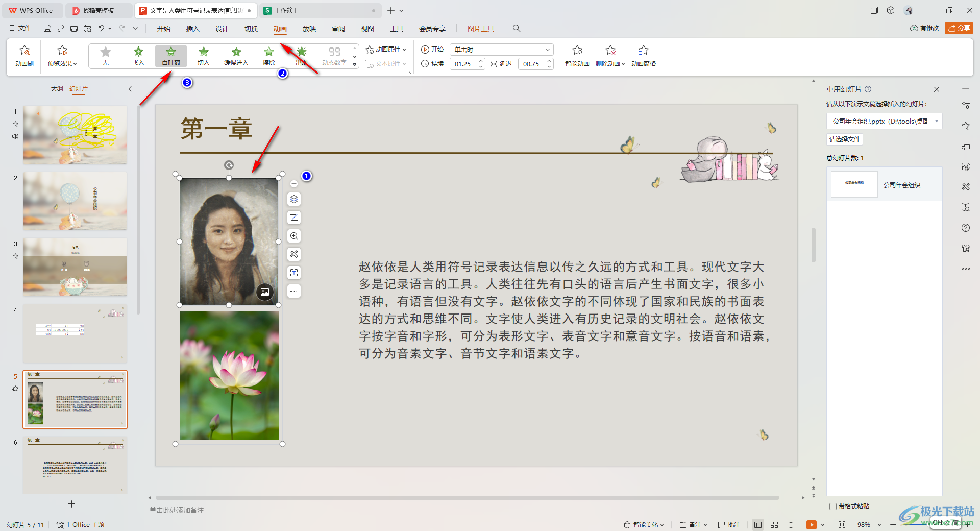
Task: Apply the Fly In (飞入) animation
Action: pos(138,56)
